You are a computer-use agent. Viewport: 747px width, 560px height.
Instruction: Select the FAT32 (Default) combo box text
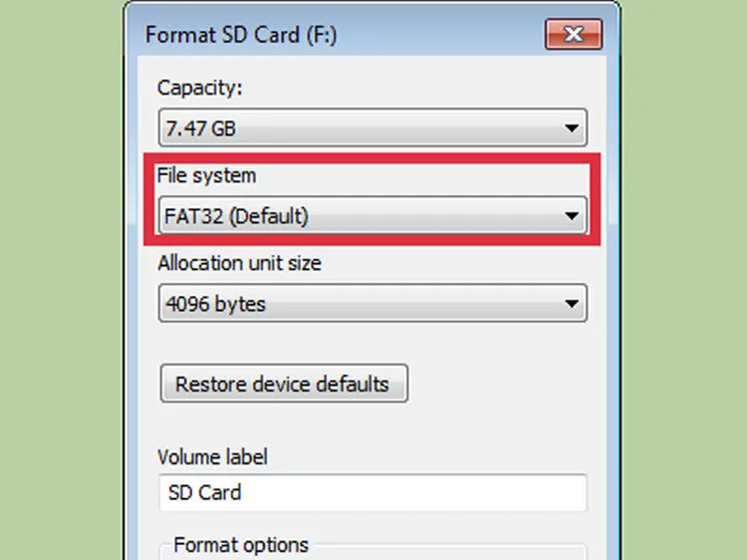tap(236, 215)
